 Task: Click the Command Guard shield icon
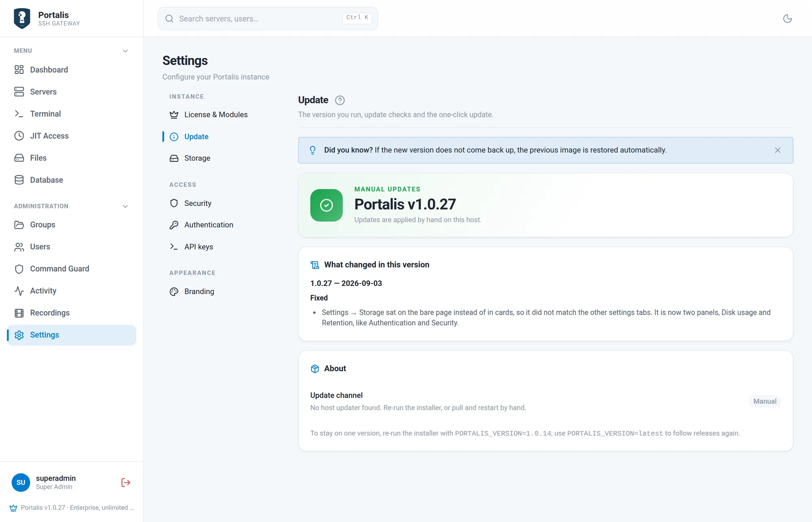19,269
